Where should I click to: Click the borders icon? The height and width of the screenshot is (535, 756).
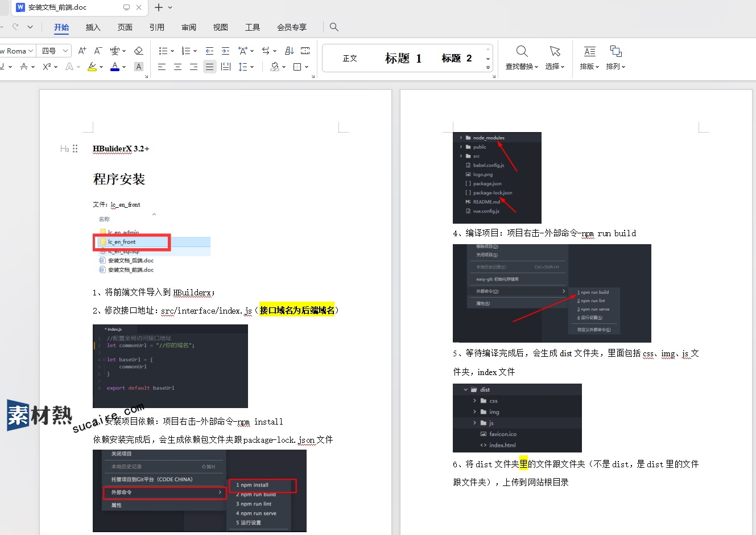click(297, 67)
